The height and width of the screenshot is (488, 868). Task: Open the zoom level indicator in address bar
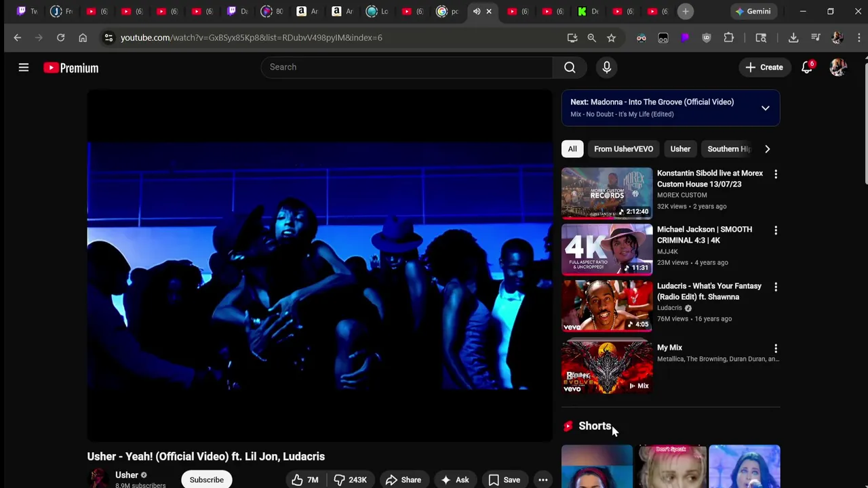coord(592,38)
